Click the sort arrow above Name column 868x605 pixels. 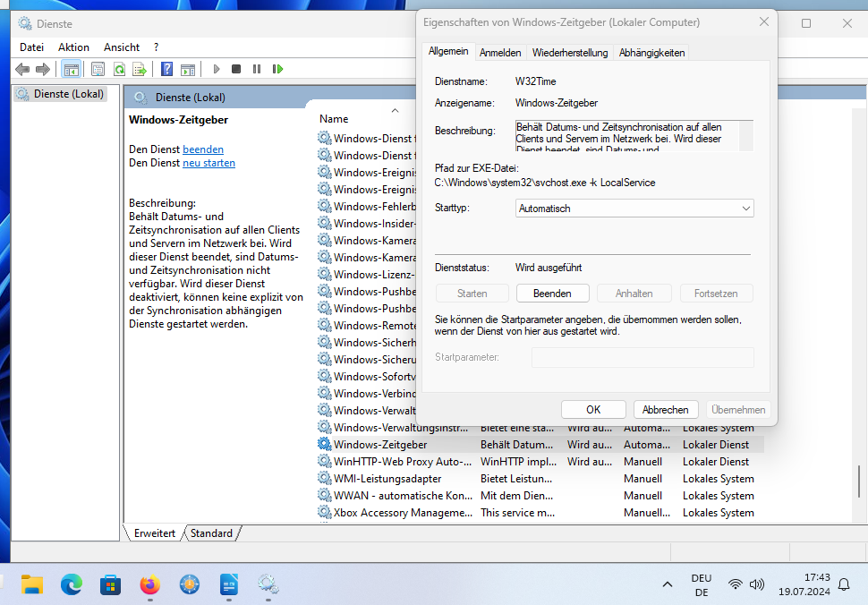point(396,111)
